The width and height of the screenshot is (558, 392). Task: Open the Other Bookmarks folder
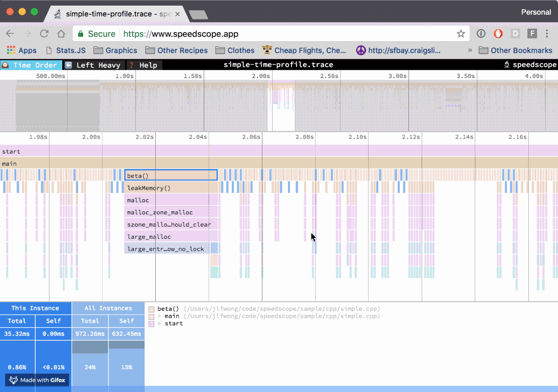coord(515,51)
